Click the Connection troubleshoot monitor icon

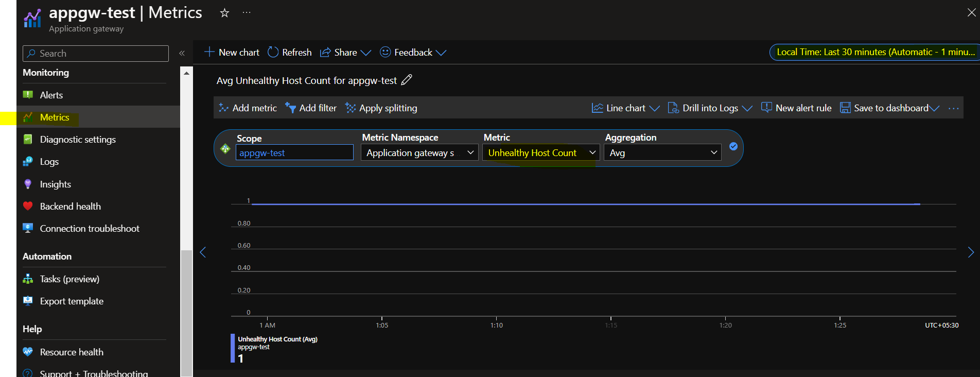point(28,228)
